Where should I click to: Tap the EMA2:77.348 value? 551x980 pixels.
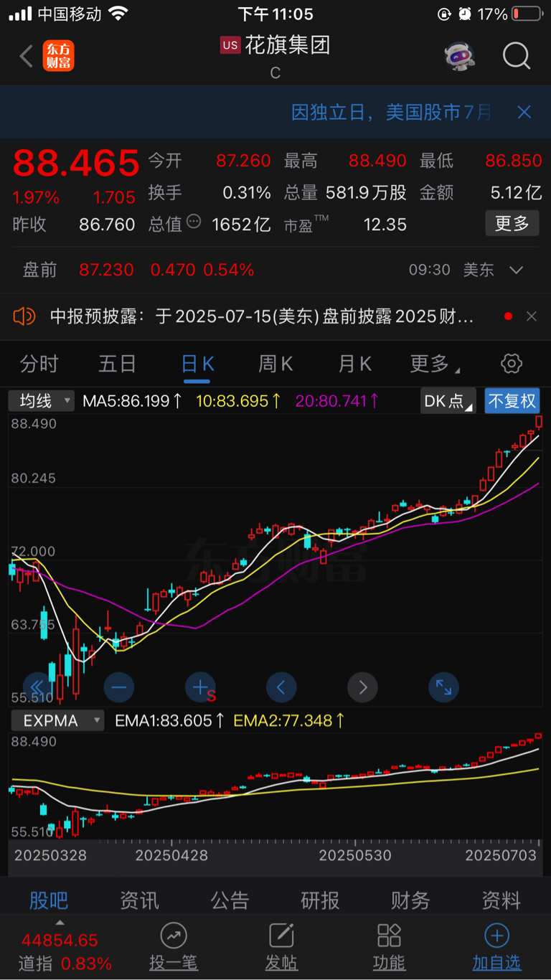coord(290,720)
